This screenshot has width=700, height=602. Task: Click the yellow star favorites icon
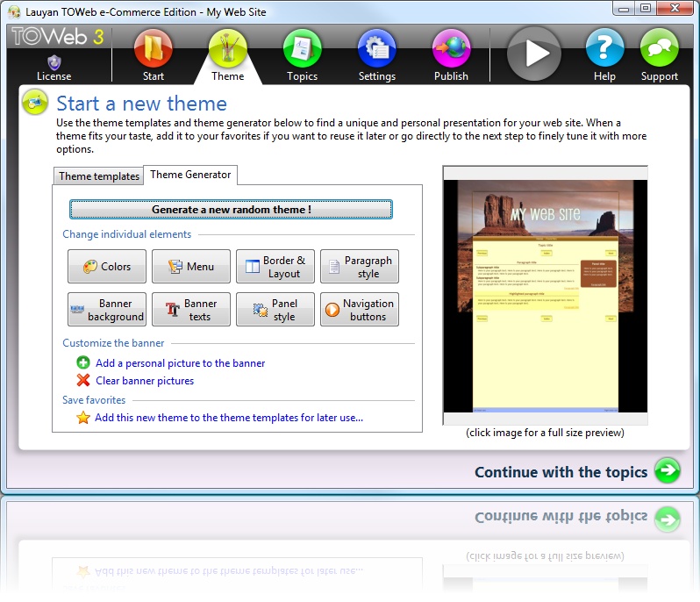pos(83,418)
